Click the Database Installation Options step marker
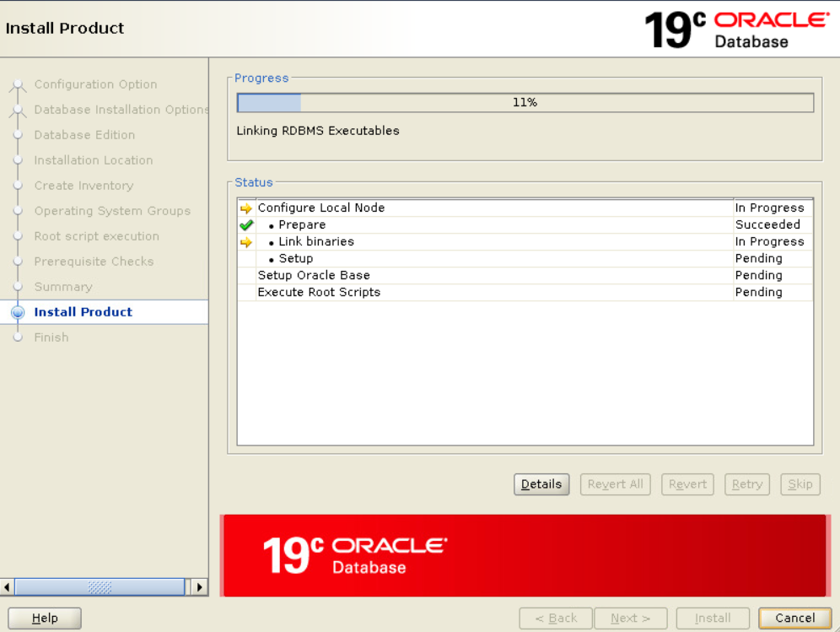The height and width of the screenshot is (632, 840). pyautogui.click(x=18, y=110)
